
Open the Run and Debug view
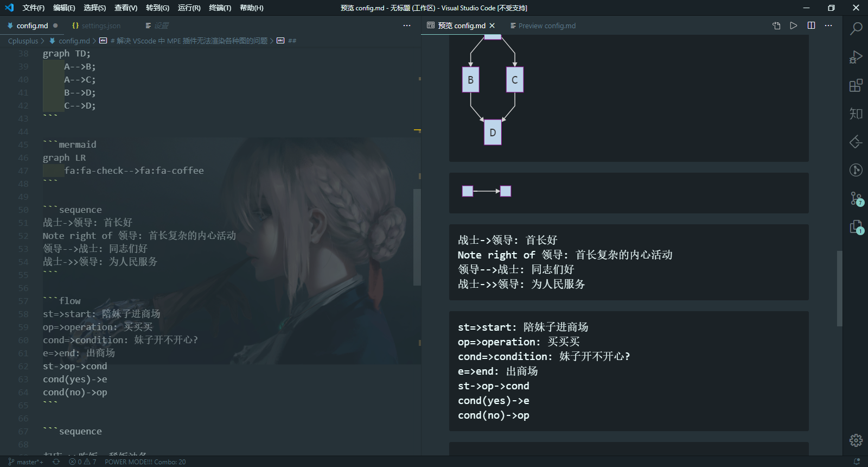point(856,57)
